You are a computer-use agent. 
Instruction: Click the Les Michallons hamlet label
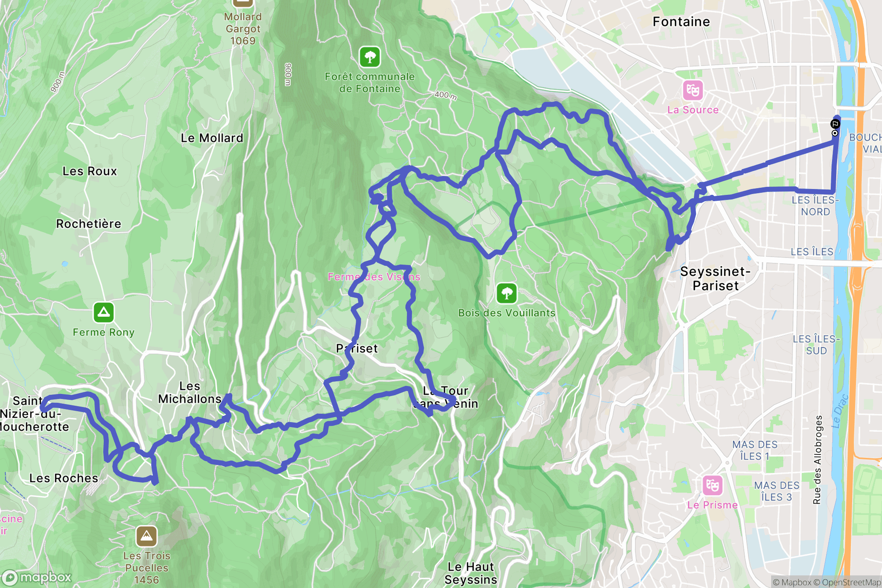189,392
